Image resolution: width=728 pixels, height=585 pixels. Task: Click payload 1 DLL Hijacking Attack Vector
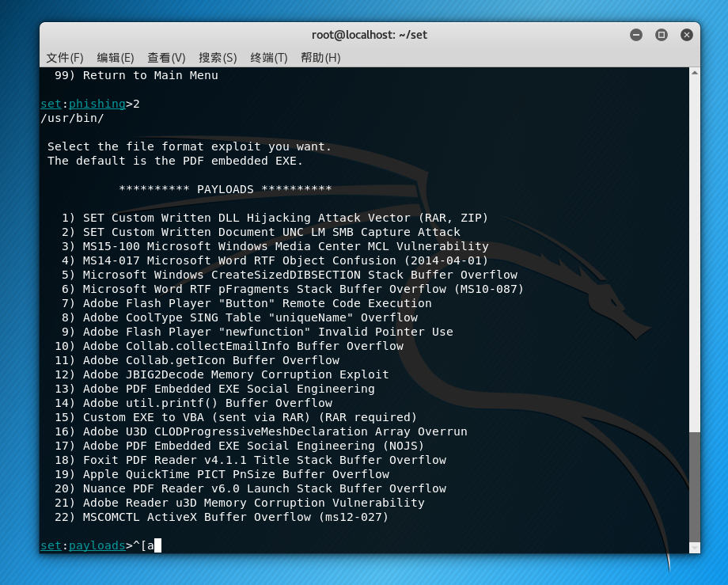click(x=275, y=218)
